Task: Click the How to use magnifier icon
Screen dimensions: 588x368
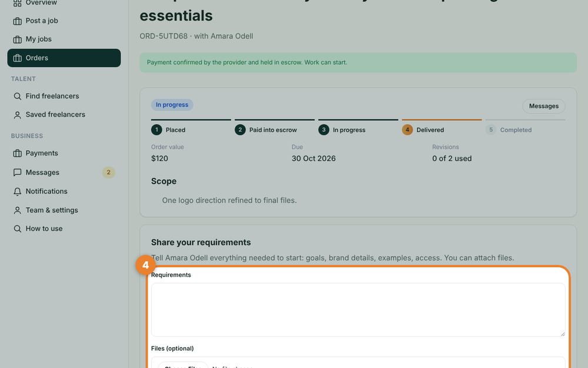Action: coord(17,228)
